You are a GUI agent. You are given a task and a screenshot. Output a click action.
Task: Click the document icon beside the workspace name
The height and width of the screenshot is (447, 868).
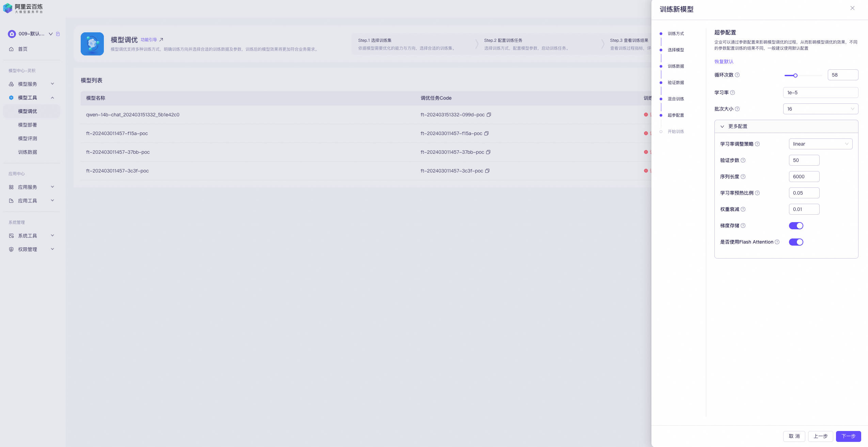click(x=58, y=34)
